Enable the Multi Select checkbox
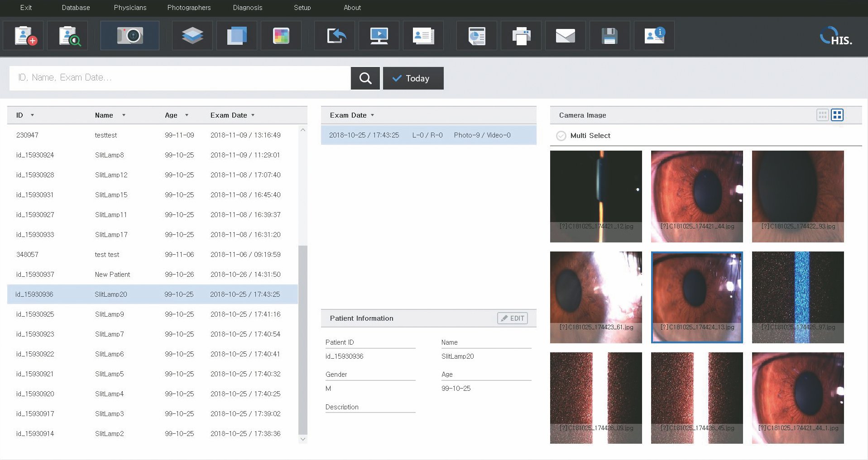Image resolution: width=868 pixels, height=460 pixels. coord(561,136)
